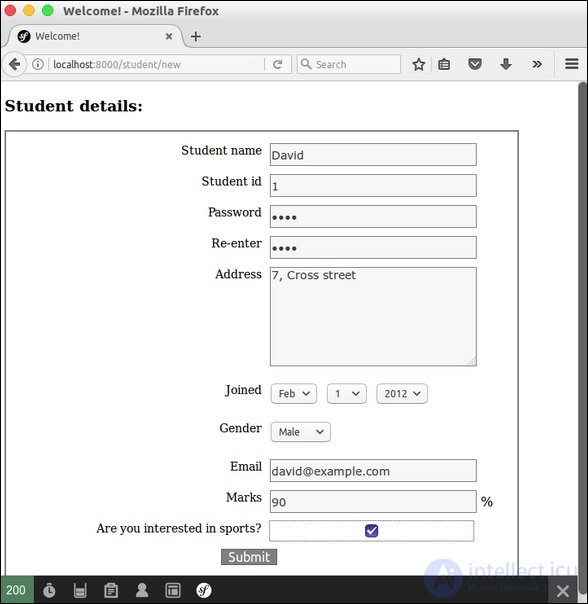Open the profiler user security icon
Screen dimensions: 588x604
142,590
